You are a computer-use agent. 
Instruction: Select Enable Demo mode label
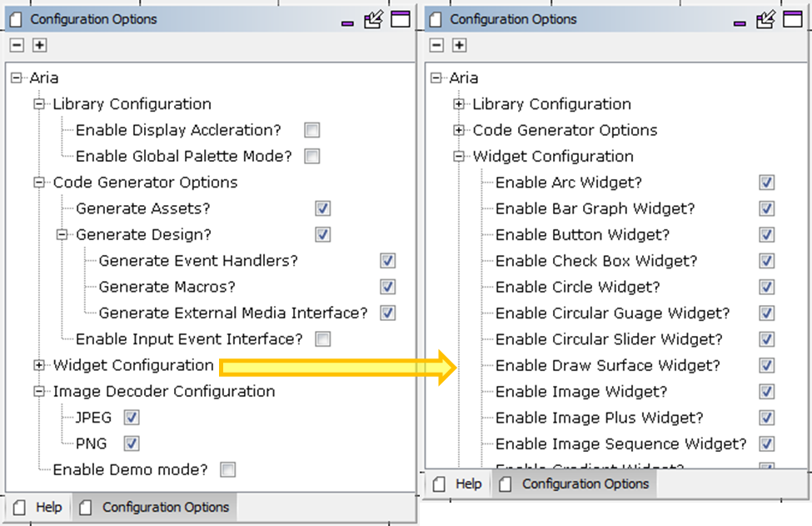click(x=130, y=469)
